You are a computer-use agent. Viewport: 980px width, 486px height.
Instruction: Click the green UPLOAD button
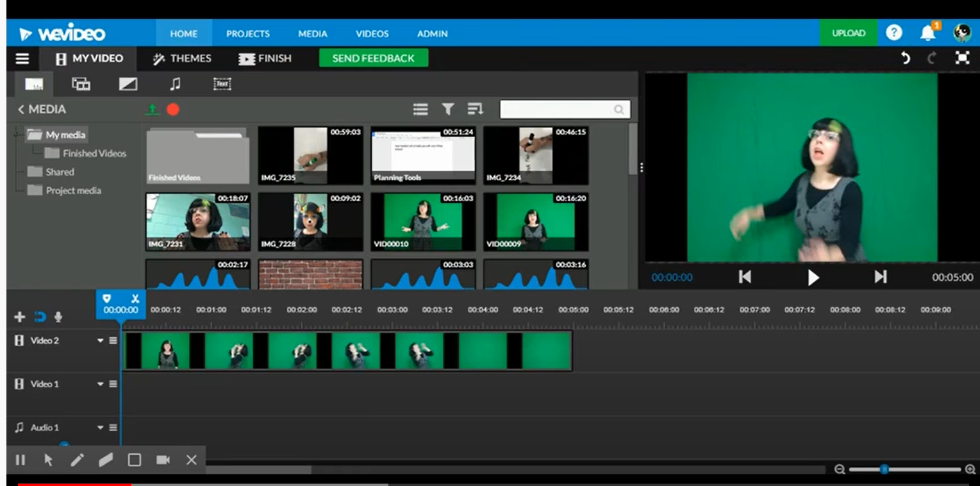point(848,33)
